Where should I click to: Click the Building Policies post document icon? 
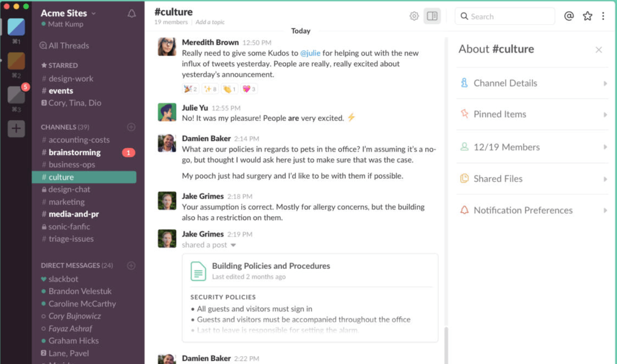(198, 271)
